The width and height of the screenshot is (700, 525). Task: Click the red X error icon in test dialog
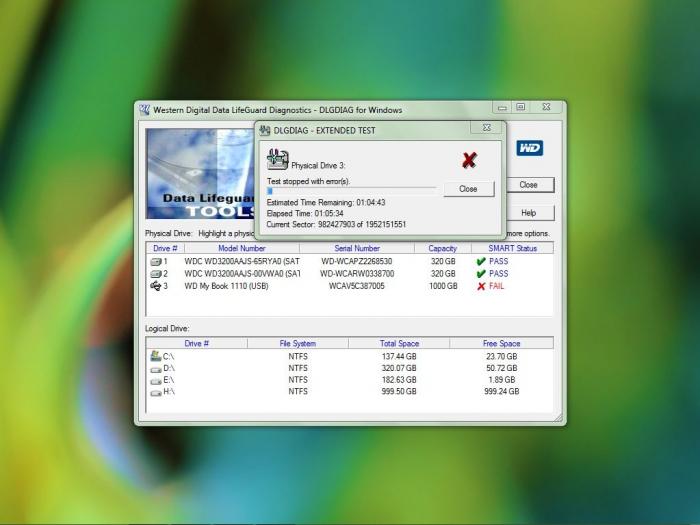point(469,160)
